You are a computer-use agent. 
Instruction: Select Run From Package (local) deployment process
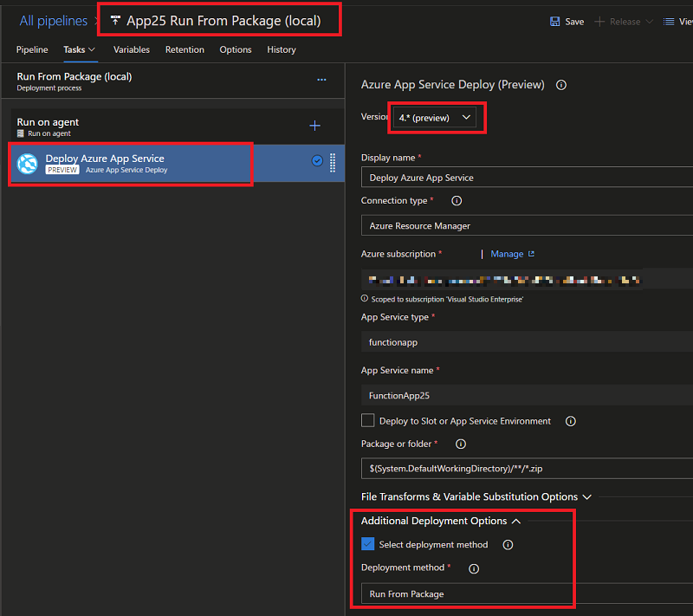173,81
